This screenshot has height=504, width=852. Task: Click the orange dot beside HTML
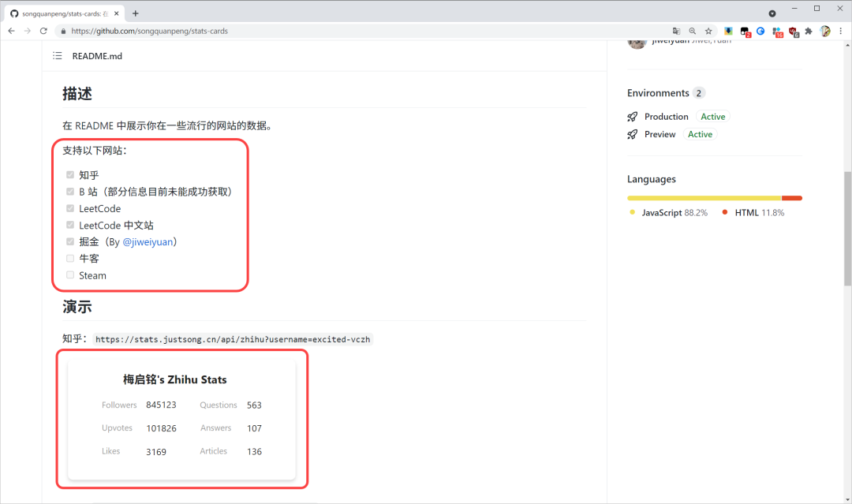point(725,212)
